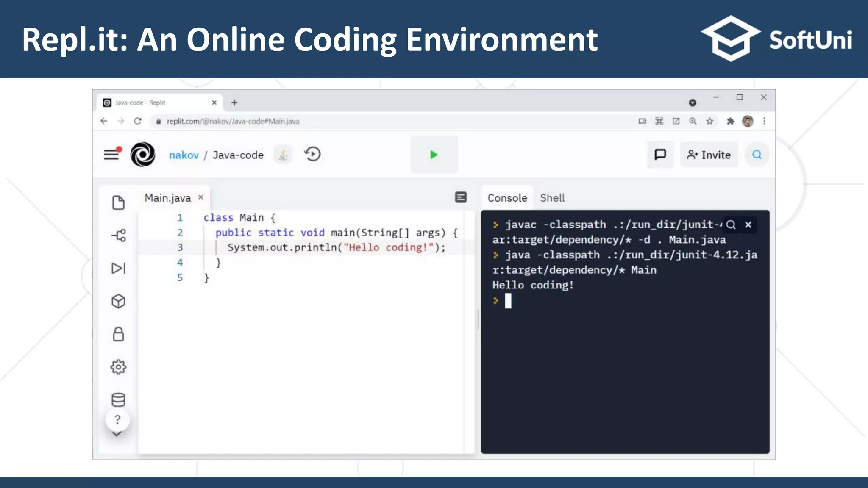This screenshot has width=868, height=488.
Task: Open the chat speech-bubble icon
Action: (660, 155)
